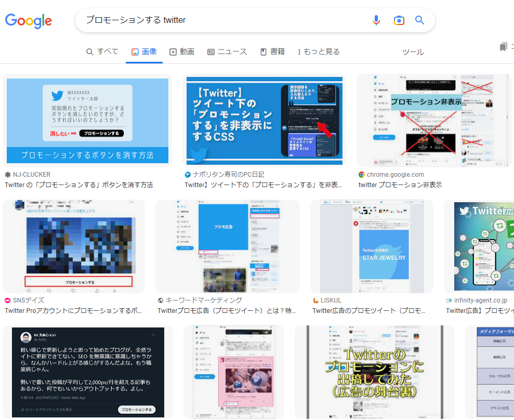Image resolution: width=514 pixels, height=420 pixels.
Task: Click the ナポリタン寿司 favicon
Action: point(188,175)
